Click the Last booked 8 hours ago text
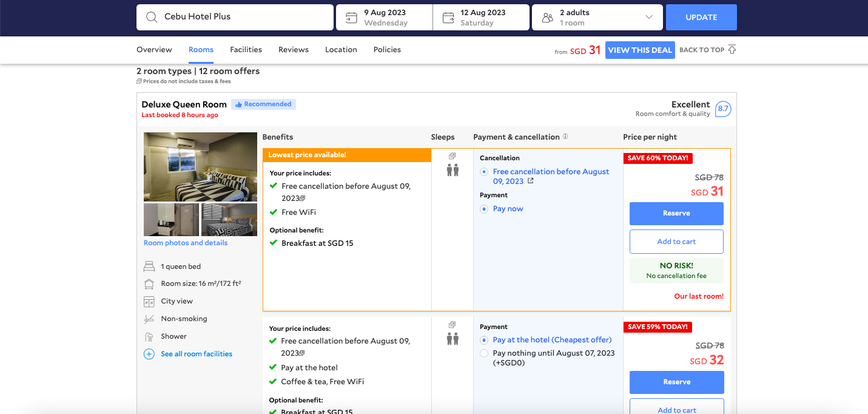 (x=180, y=115)
